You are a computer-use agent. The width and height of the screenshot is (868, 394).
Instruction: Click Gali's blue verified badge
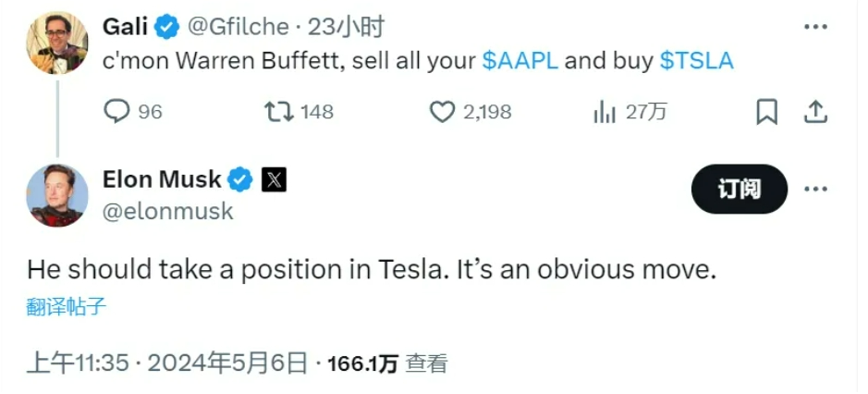click(x=166, y=28)
